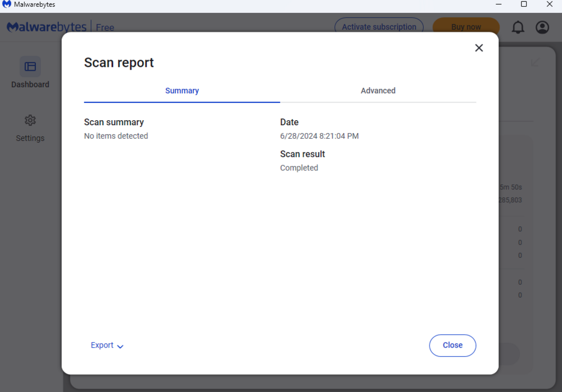Image resolution: width=562 pixels, height=392 pixels.
Task: Switch to the Advanced tab
Action: (x=378, y=90)
